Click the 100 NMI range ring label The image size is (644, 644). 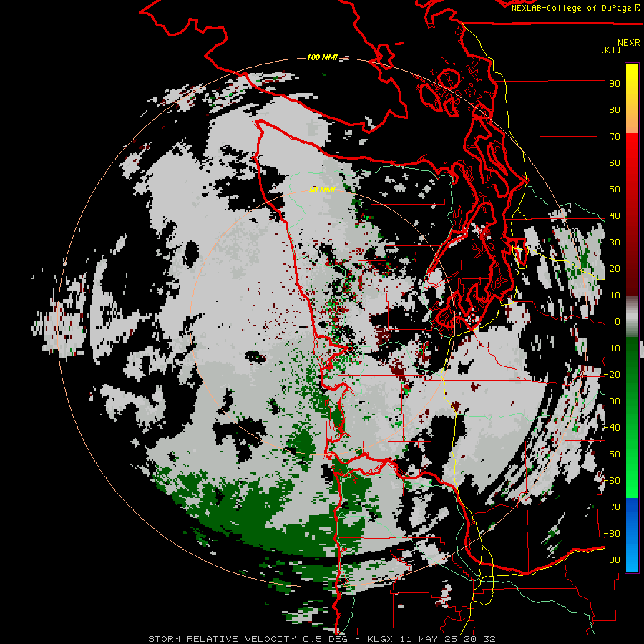point(322,57)
